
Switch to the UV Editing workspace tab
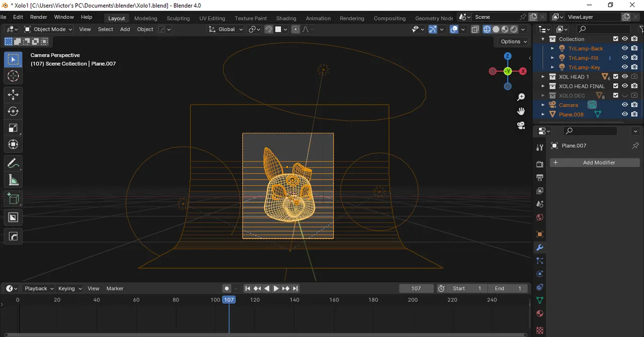click(x=212, y=18)
